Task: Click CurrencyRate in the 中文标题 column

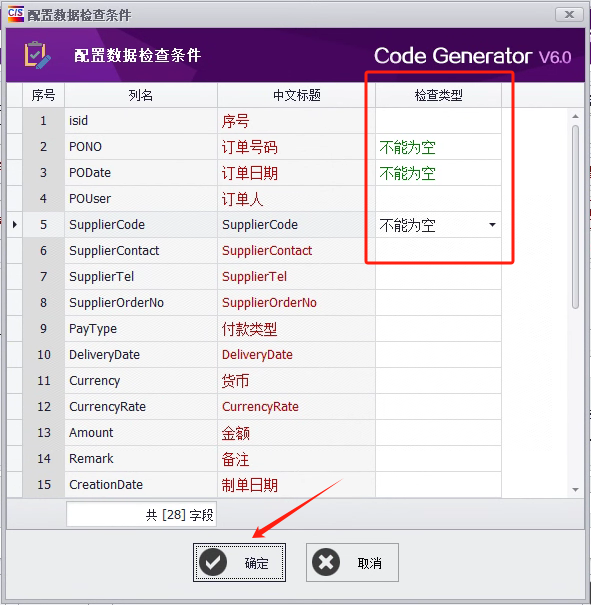Action: click(296, 407)
